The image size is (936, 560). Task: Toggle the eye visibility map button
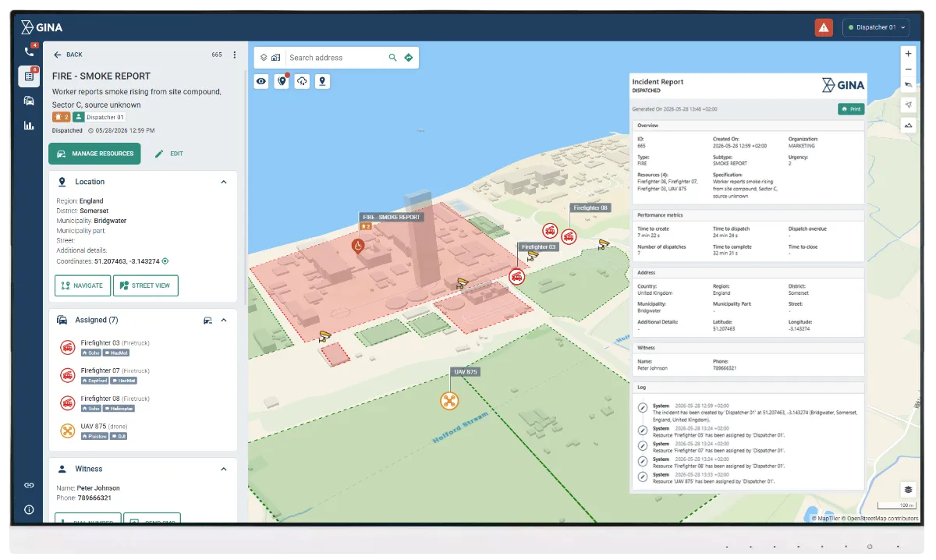point(261,81)
